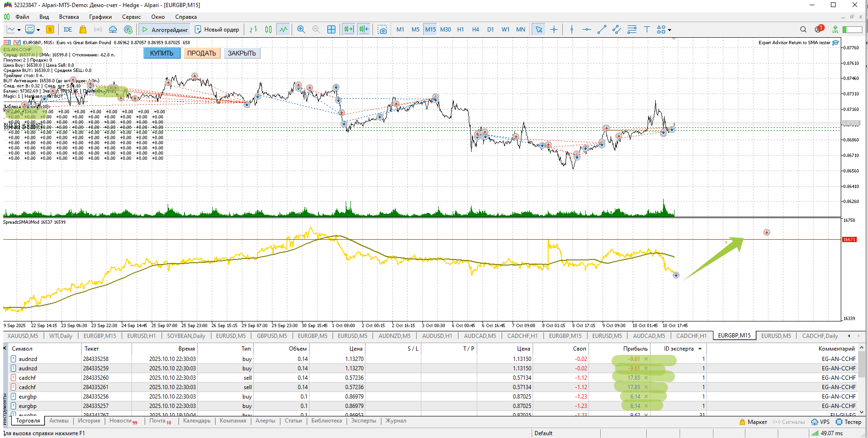Open the new chart dropdown arrow

(x=19, y=30)
